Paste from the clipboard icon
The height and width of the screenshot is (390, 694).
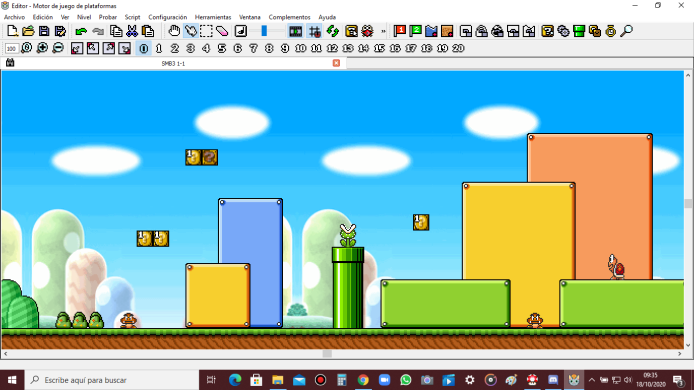(x=148, y=31)
